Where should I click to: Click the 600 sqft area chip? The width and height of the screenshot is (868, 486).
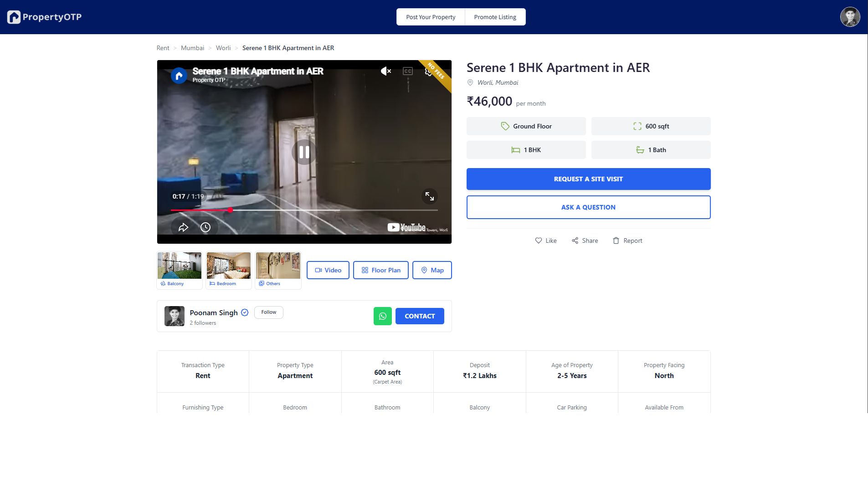tap(651, 126)
